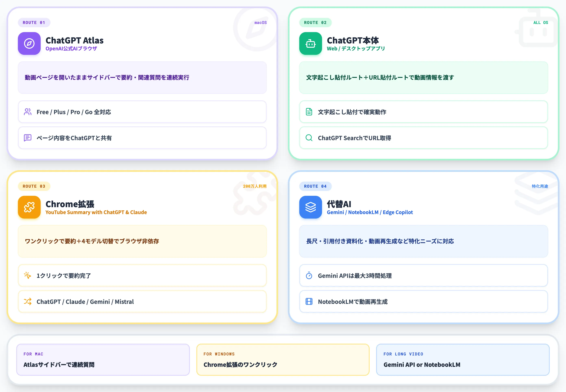Click the film icon beside NotebookLMで動画再生成

tap(309, 301)
